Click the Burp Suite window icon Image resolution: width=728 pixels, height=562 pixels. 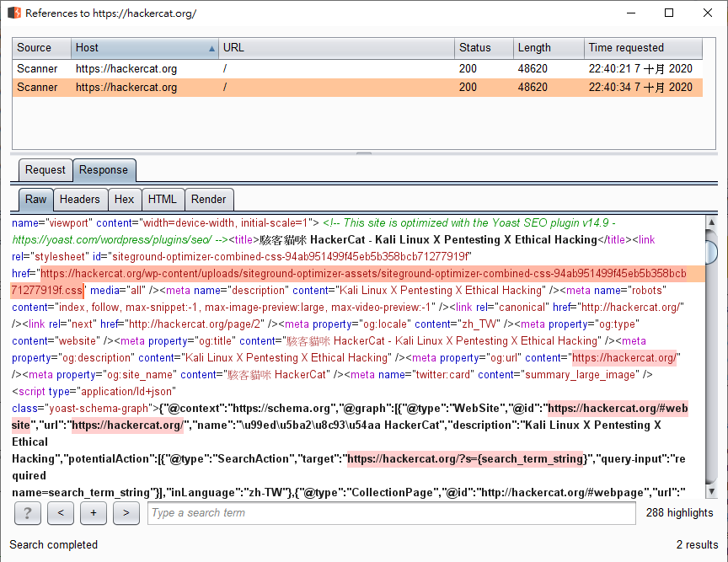pos(14,13)
